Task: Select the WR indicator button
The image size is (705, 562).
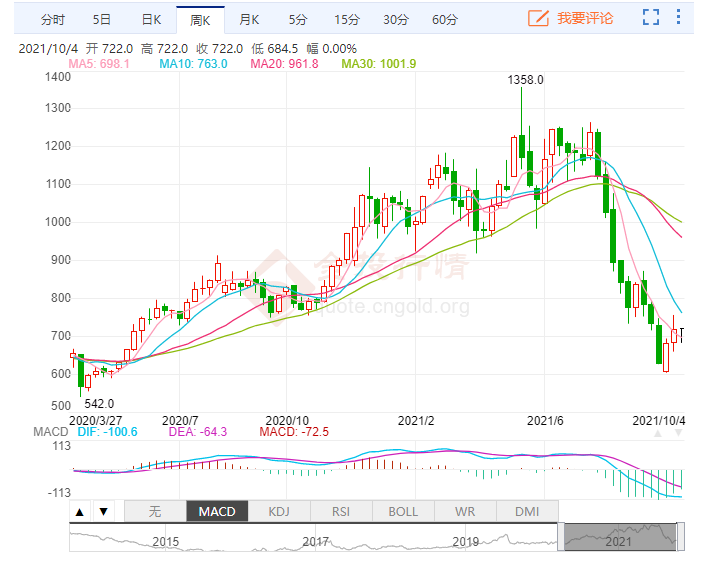Action: [465, 512]
